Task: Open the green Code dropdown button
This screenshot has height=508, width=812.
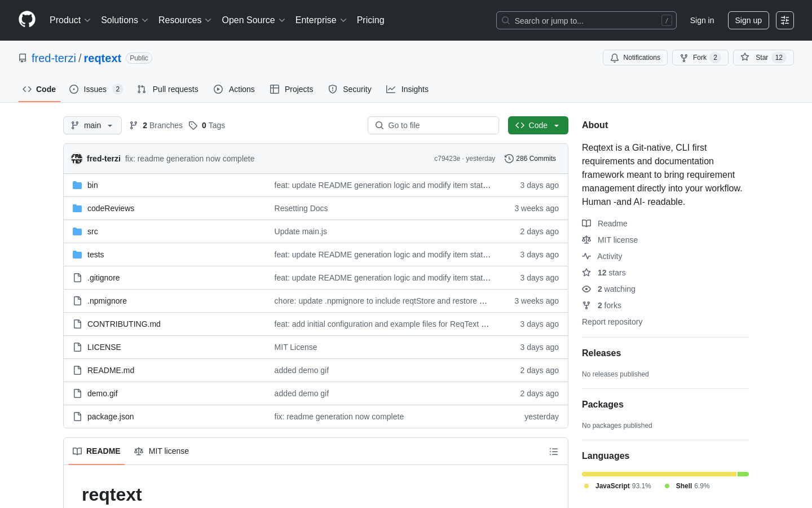Action: (x=538, y=125)
